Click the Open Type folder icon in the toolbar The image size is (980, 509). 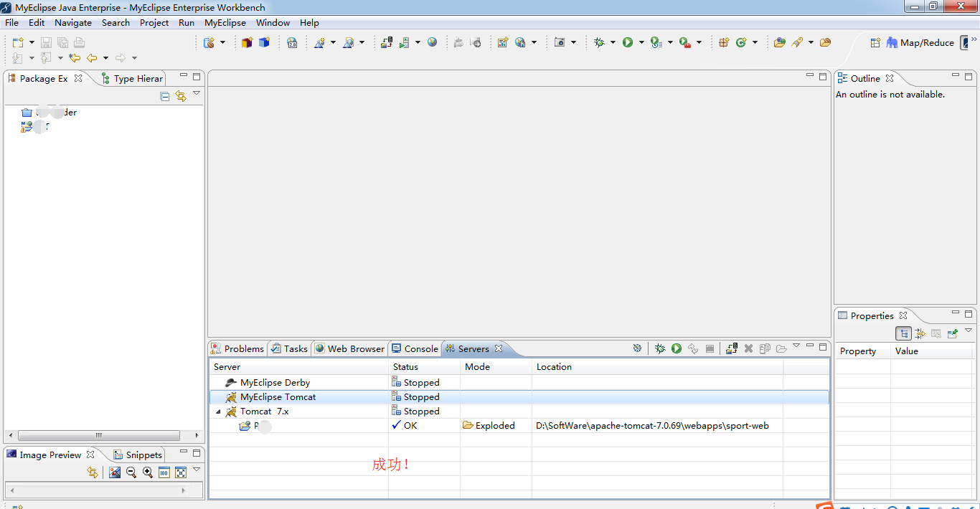tap(780, 43)
